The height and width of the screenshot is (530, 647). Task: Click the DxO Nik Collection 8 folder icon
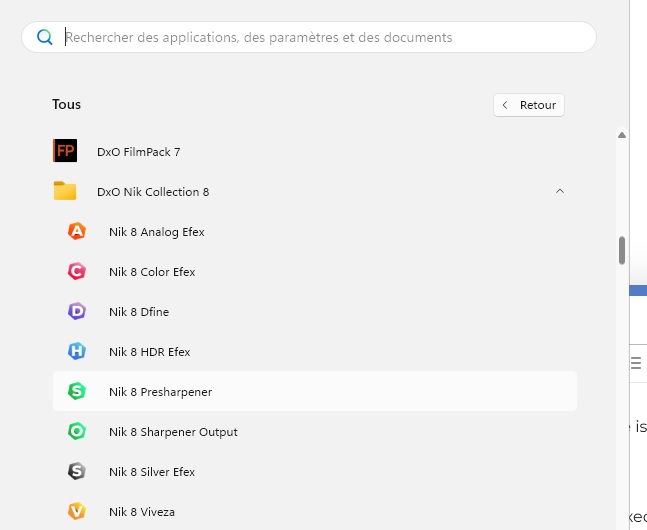(x=65, y=191)
